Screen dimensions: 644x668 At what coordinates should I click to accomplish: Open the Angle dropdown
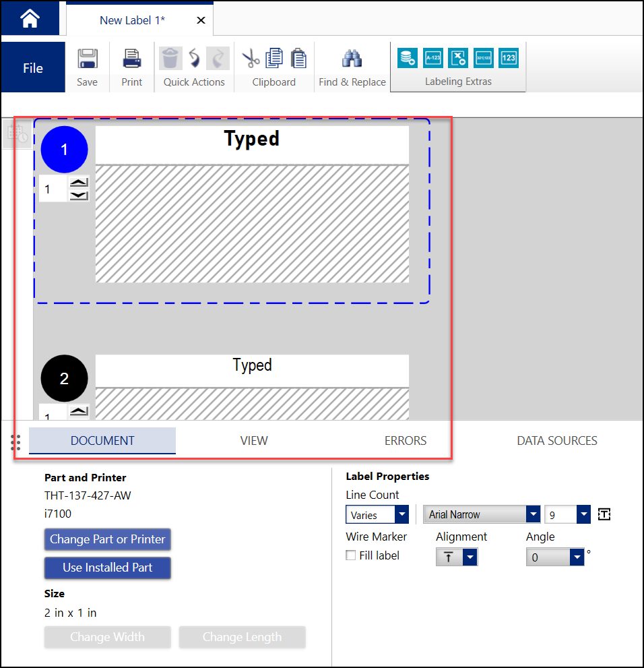[576, 557]
